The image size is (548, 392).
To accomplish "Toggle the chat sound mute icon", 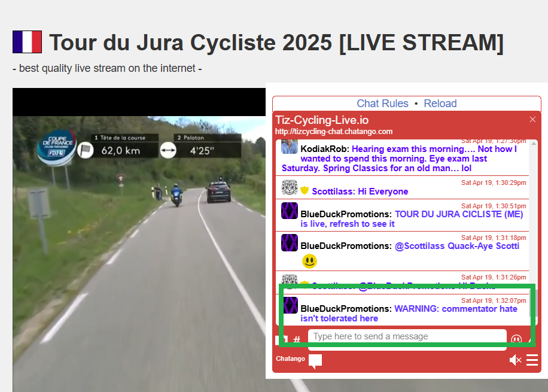I will click(515, 360).
